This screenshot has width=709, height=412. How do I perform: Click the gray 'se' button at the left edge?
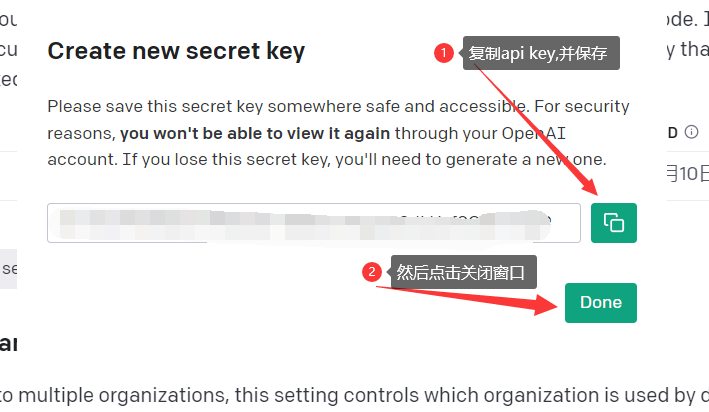coord(9,269)
